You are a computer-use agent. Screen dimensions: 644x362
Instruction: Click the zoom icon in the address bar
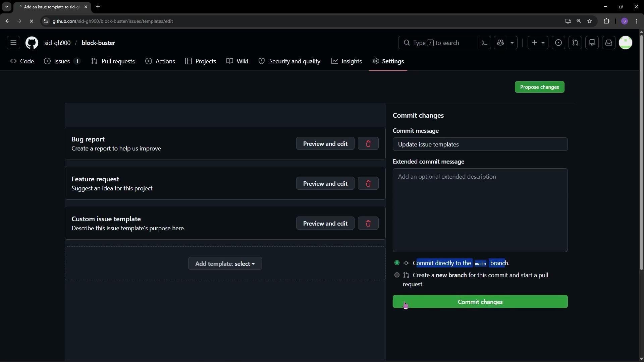(579, 21)
